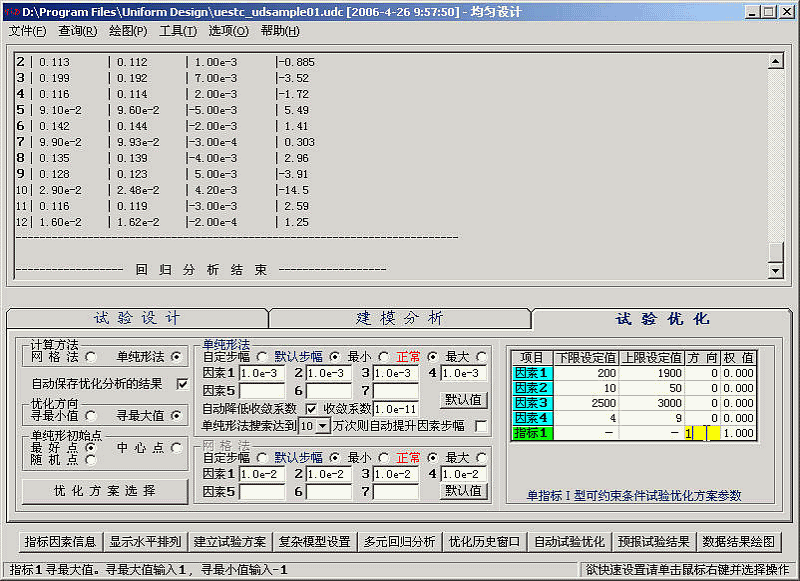The height and width of the screenshot is (581, 800).
Task: Switch to the 试验设计 tab
Action: 137,318
